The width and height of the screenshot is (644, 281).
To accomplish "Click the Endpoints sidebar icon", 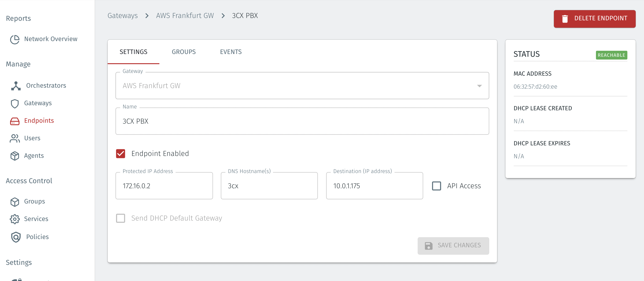I will (15, 121).
